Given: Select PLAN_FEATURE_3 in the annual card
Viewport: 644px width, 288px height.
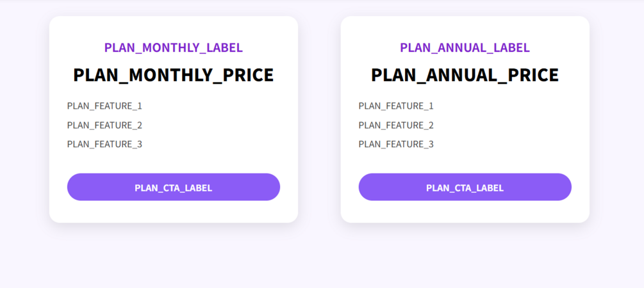Looking at the screenshot, I should [396, 144].
